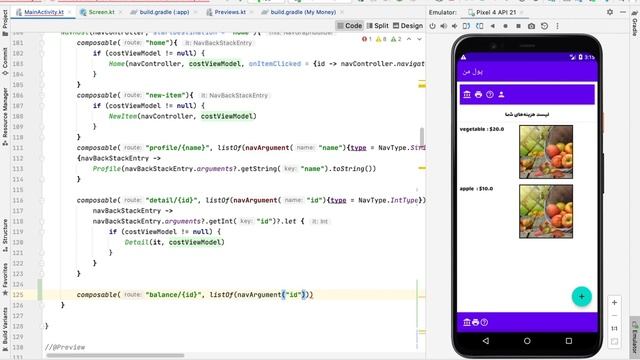Open the Structure tool window

5,235
